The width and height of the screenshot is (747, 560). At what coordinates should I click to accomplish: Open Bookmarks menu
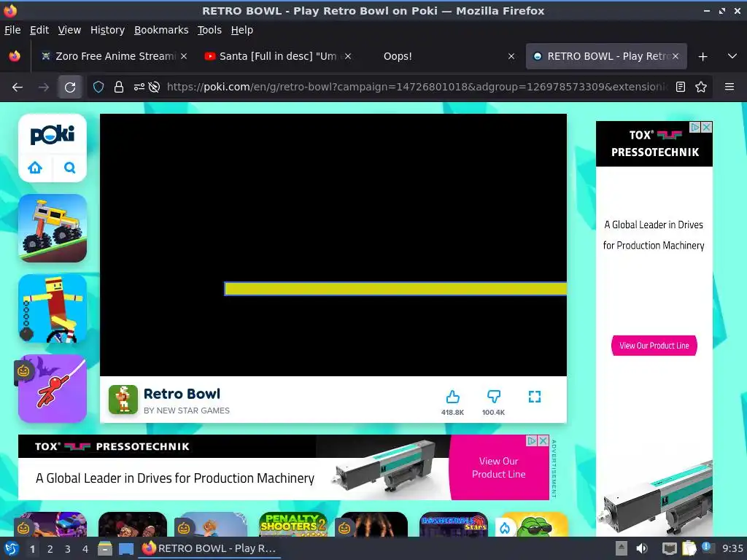tap(161, 30)
